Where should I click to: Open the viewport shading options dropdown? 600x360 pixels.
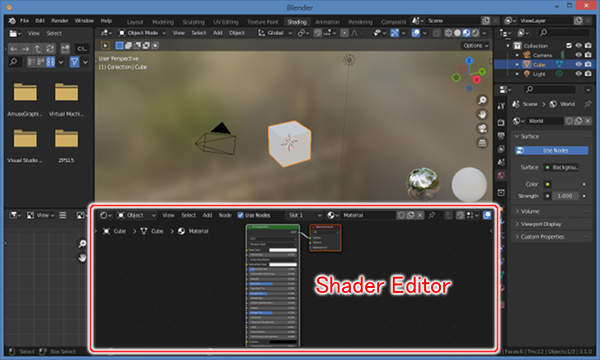[x=484, y=33]
